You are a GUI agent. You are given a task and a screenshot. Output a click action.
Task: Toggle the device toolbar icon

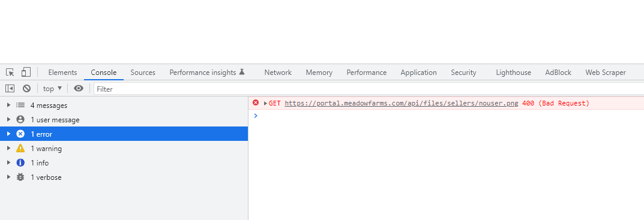pos(26,73)
